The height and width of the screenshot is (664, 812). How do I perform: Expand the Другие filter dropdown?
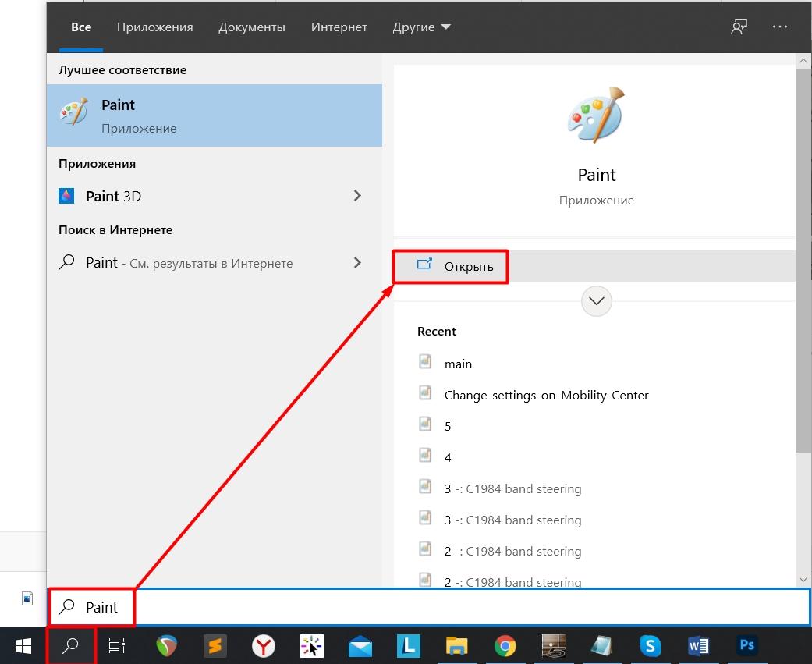[421, 27]
